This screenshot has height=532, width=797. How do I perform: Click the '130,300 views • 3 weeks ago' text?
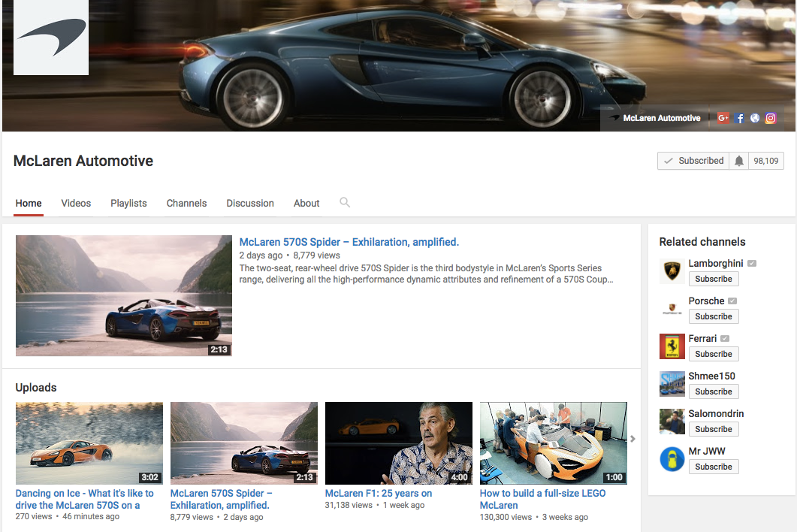point(533,517)
